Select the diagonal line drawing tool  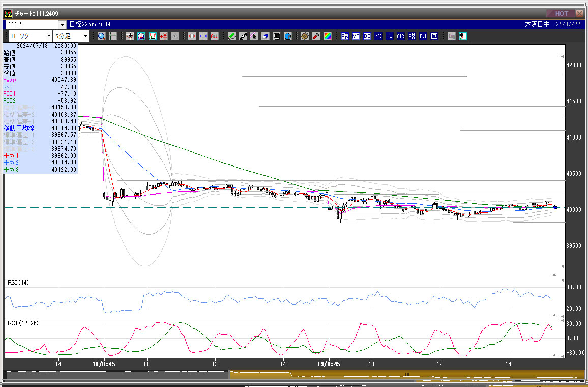coord(243,36)
